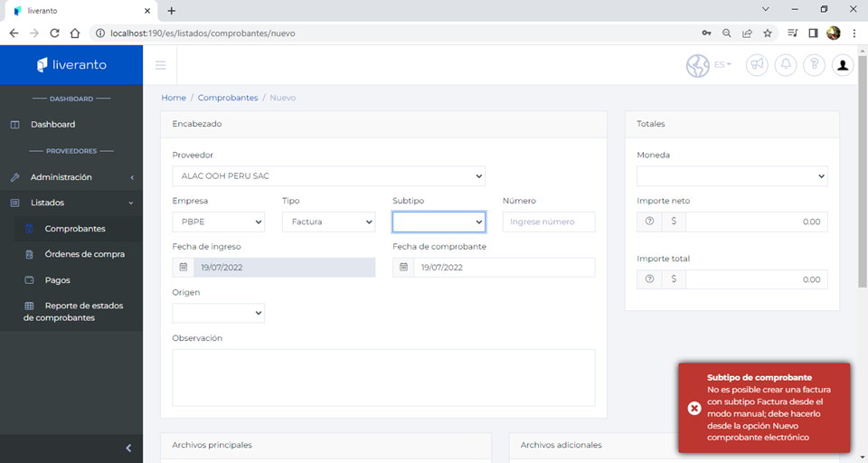Screen dimensions: 868x463
Task: Click the error X icon in red notification
Action: pos(694,408)
